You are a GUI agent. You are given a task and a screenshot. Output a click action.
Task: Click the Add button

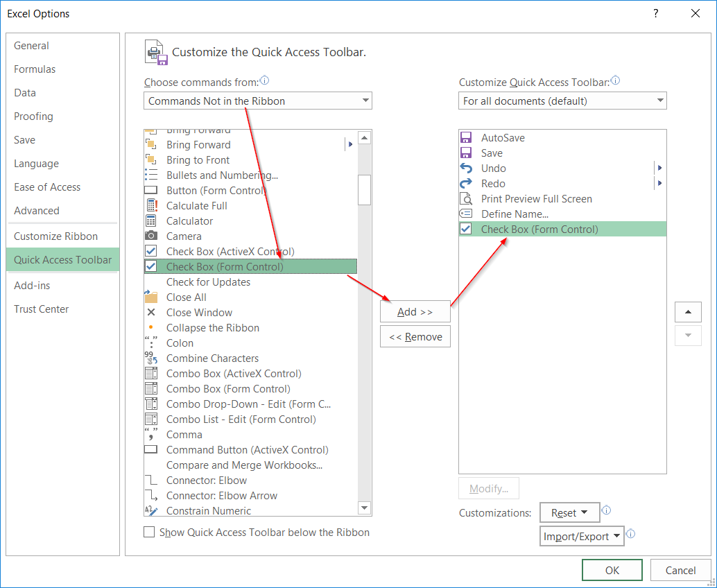click(415, 311)
